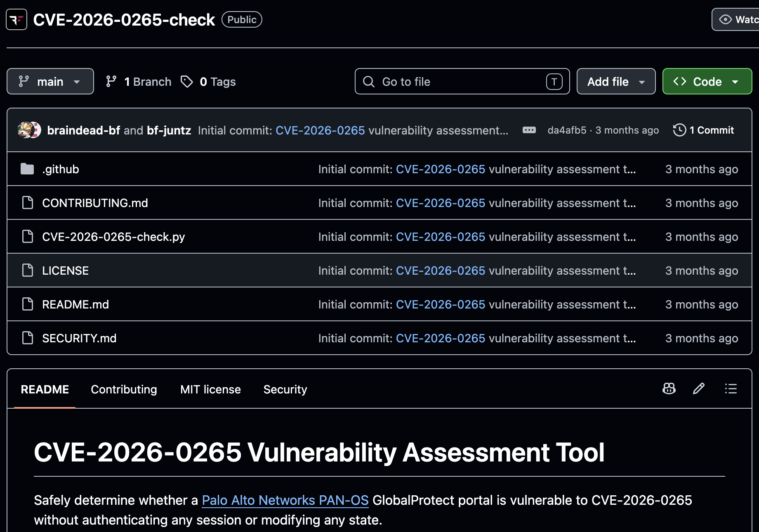Open the Add file dropdown
759x532 pixels.
point(616,82)
